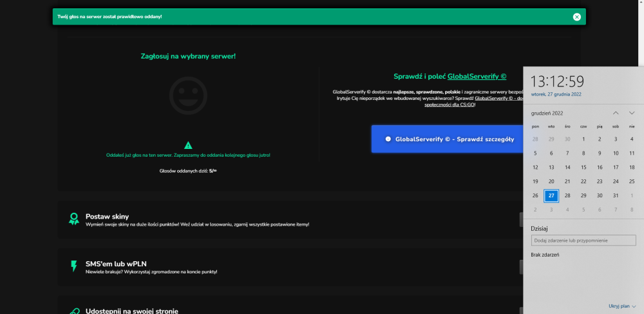Click the Zagłosuj na wybrany serwer heading
The height and width of the screenshot is (314, 644).
coord(188,56)
